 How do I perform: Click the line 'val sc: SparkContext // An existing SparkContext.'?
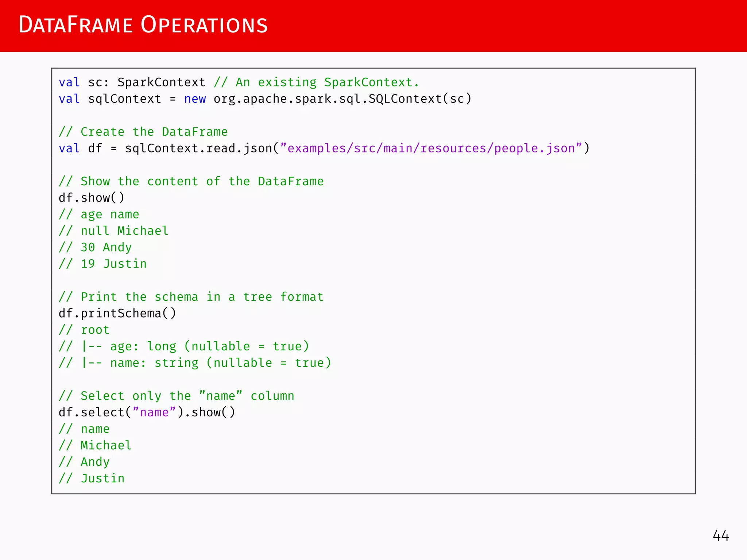click(x=239, y=82)
